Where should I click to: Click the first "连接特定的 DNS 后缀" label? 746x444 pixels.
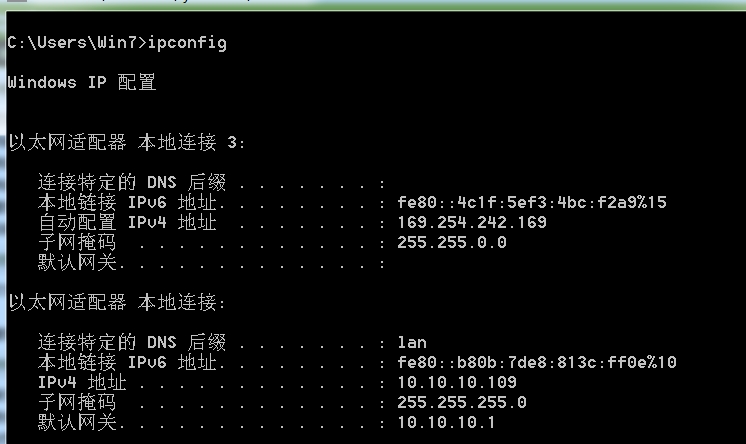coord(132,182)
